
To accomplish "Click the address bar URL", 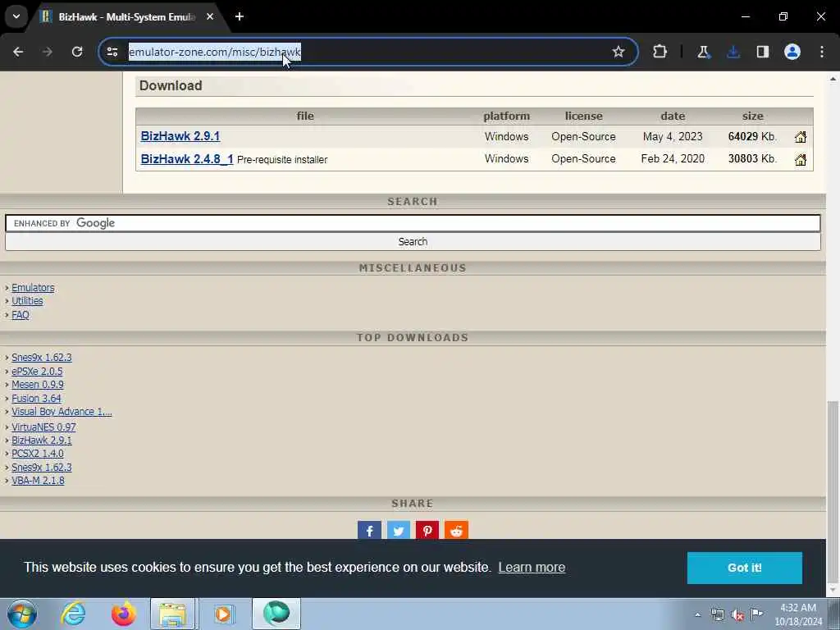I will (x=215, y=52).
